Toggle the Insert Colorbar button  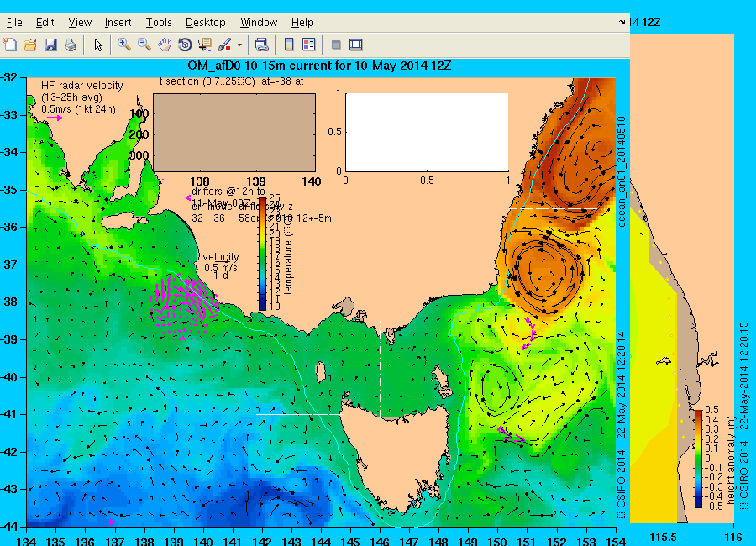pyautogui.click(x=289, y=45)
